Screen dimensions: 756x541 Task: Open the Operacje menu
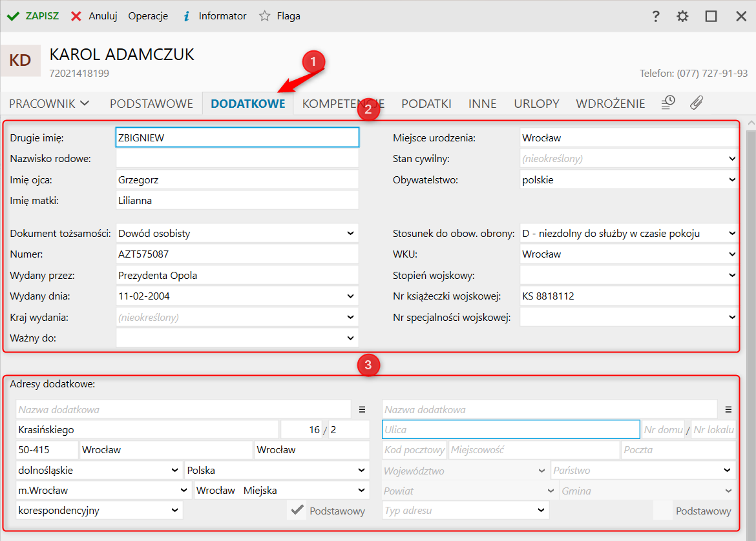[x=148, y=16]
